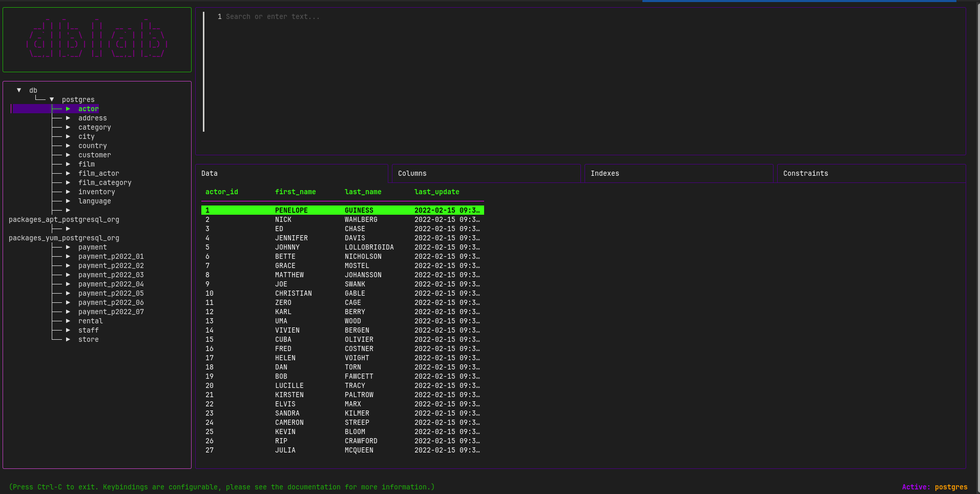Select the NICHOLSON last name cell
This screenshot has width=980, height=494.
pyautogui.click(x=363, y=256)
